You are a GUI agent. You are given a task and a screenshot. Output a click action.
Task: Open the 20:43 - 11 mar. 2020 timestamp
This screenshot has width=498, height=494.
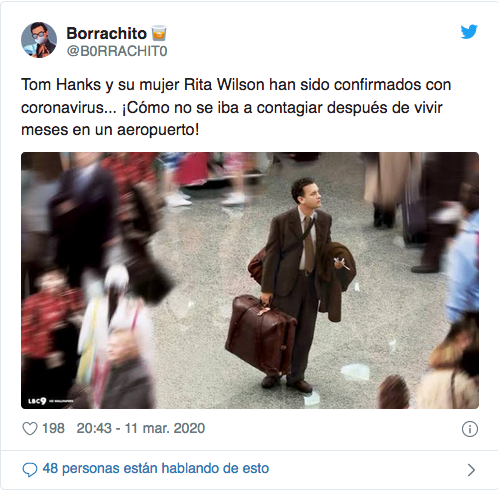tap(141, 428)
